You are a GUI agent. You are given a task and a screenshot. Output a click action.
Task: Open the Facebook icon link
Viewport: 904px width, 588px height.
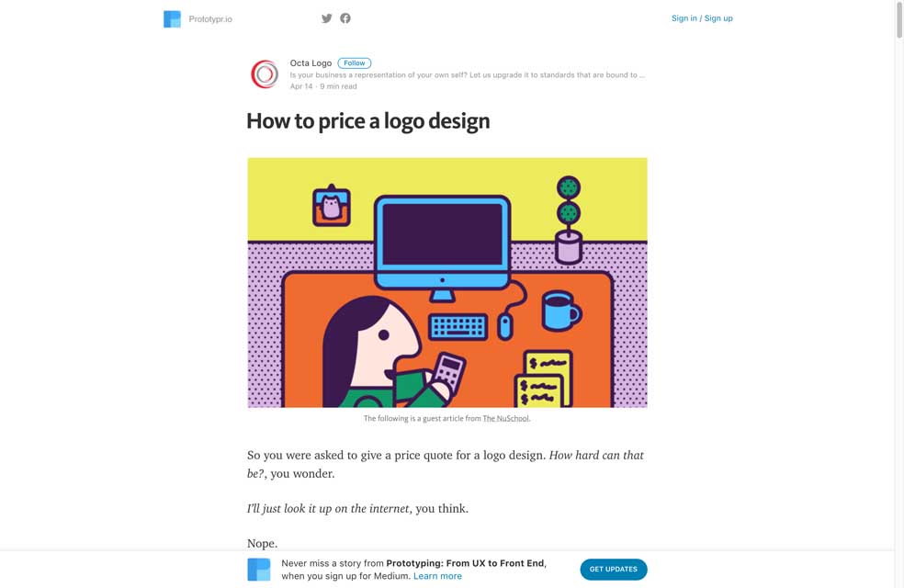(x=345, y=18)
